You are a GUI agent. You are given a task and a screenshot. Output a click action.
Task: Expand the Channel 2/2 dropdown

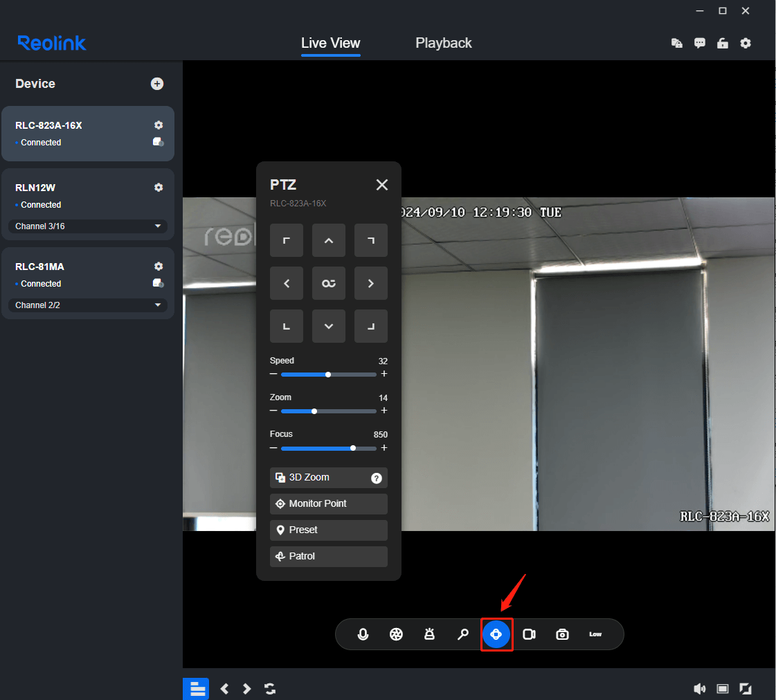88,305
